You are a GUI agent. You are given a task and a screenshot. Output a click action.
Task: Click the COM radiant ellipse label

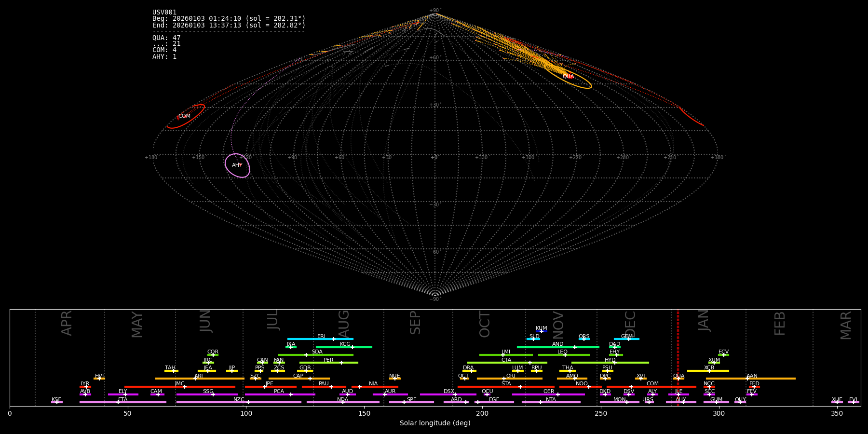[x=184, y=116]
